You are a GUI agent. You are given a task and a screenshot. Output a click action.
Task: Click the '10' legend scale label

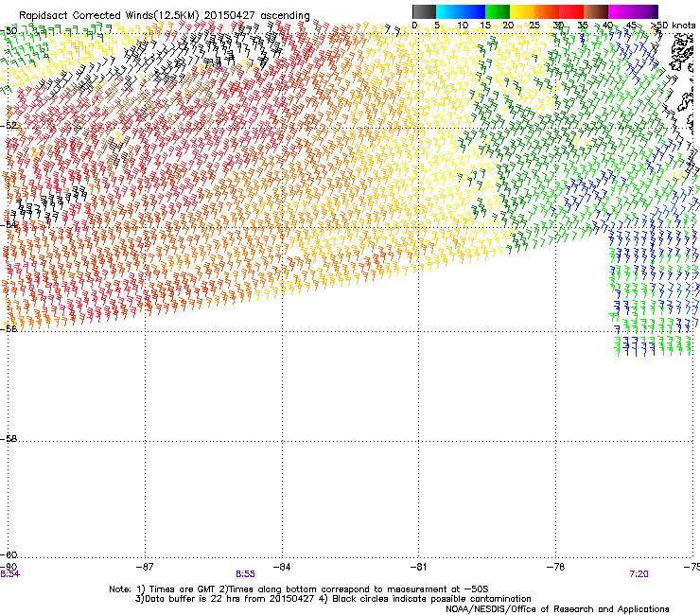(x=463, y=25)
